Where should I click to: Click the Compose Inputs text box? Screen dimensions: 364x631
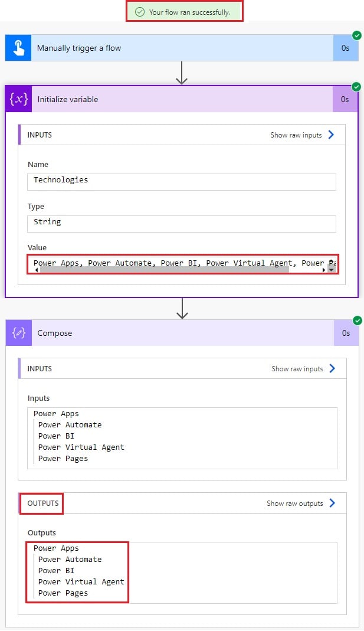tap(182, 438)
